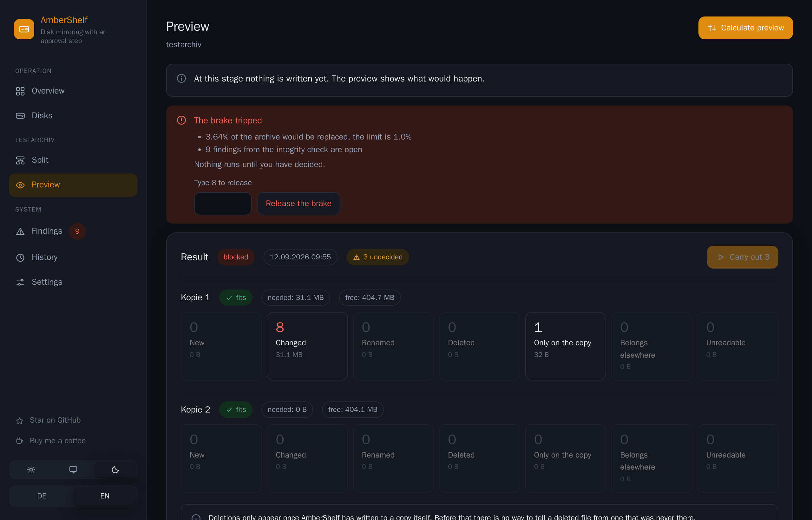Open the Settings page
The image size is (812, 520).
73,282
